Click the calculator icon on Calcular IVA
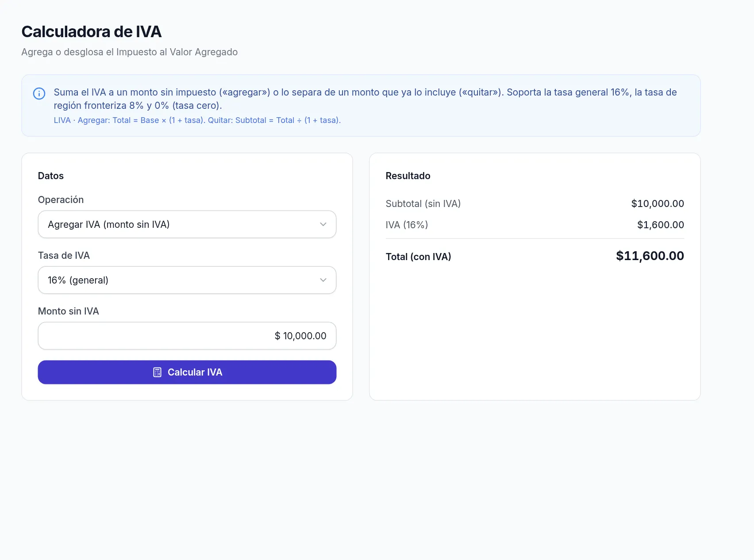Screen dimensions: 754x560 pyautogui.click(x=157, y=372)
